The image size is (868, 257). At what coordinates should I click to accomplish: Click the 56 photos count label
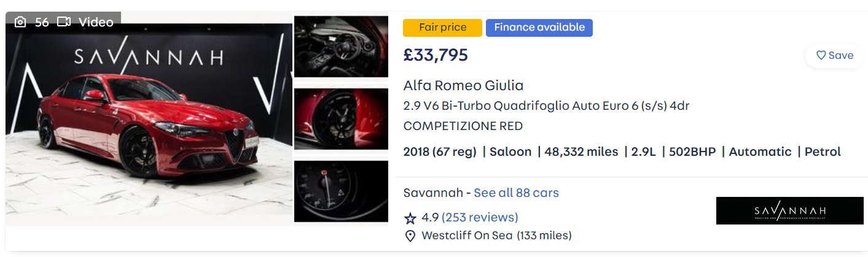[x=42, y=22]
